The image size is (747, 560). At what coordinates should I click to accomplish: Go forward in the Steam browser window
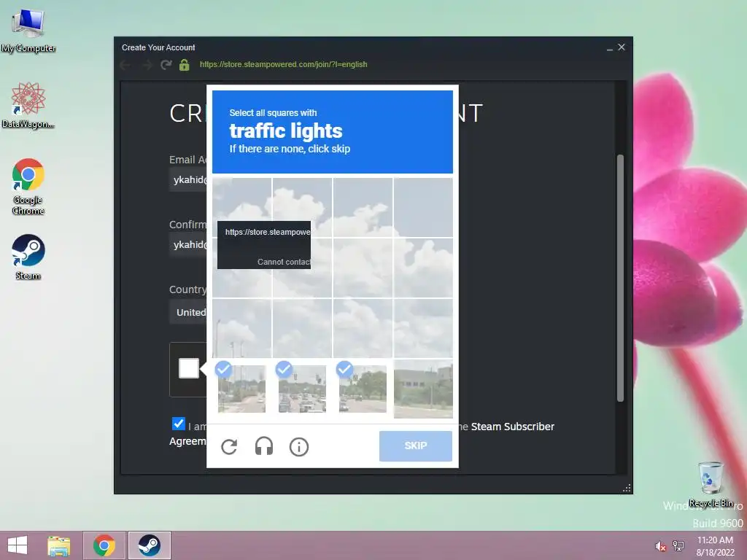(147, 64)
